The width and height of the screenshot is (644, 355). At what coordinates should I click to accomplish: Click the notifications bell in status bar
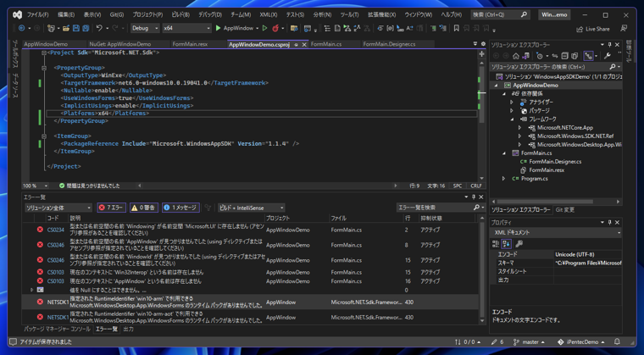(617, 341)
